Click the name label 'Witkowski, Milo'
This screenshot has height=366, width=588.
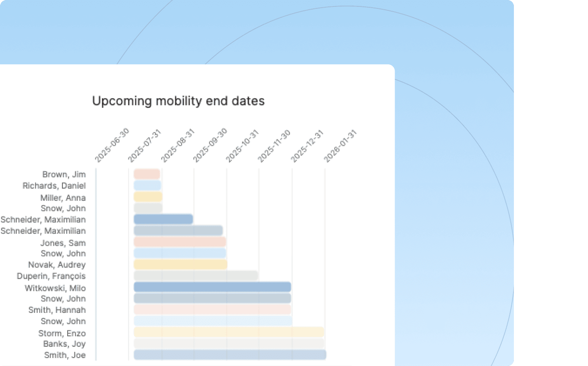click(55, 288)
